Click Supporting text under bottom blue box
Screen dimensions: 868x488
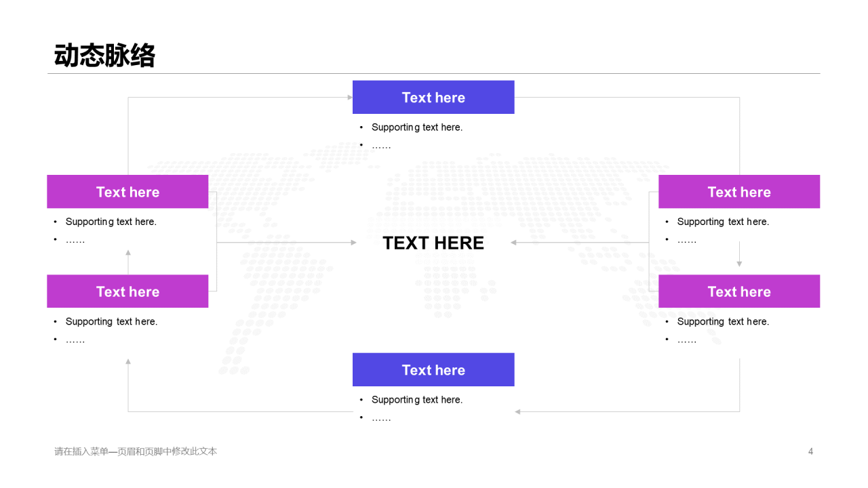417,400
